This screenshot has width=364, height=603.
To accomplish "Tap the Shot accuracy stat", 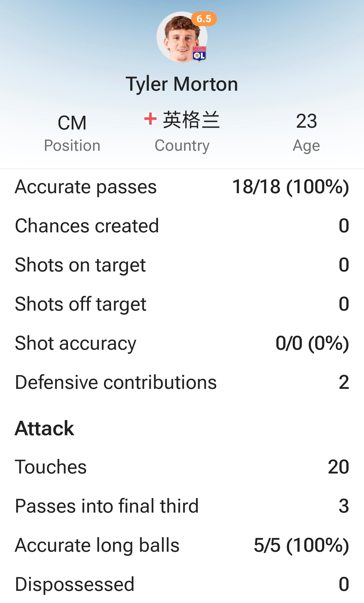I will [x=182, y=343].
